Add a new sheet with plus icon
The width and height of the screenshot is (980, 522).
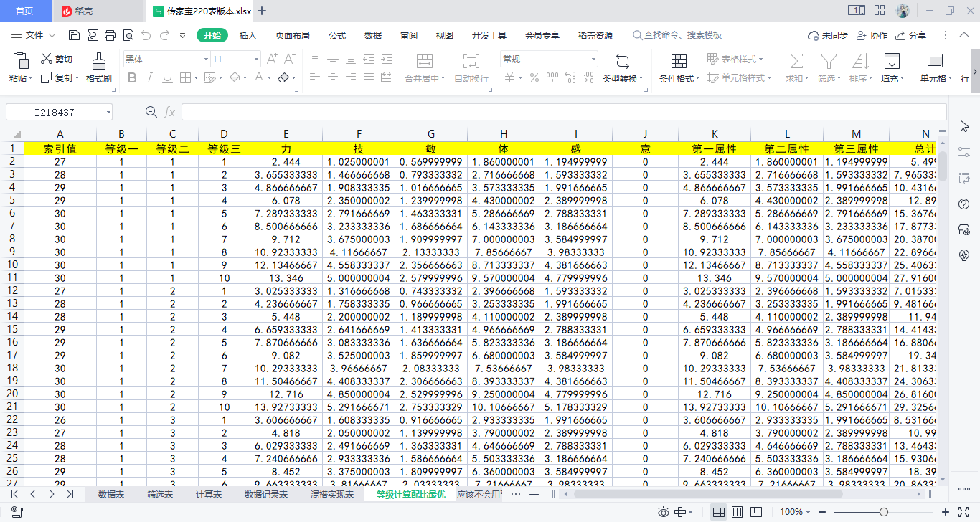click(x=534, y=495)
